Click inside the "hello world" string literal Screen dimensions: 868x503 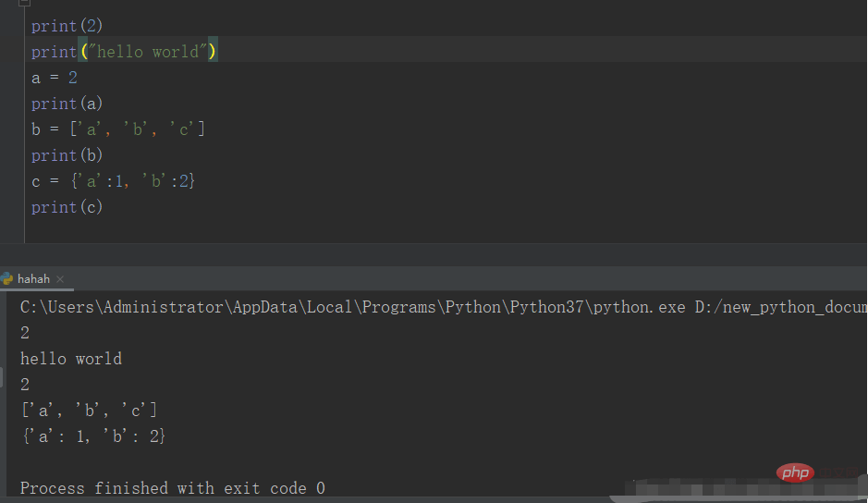[x=147, y=52]
